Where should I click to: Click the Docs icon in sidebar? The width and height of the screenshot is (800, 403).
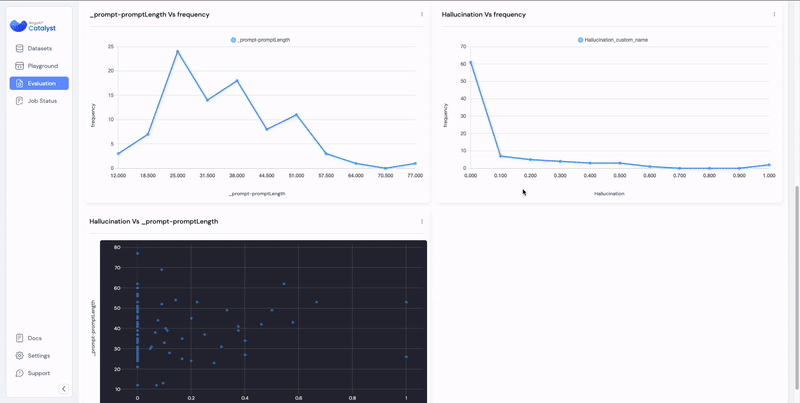20,338
